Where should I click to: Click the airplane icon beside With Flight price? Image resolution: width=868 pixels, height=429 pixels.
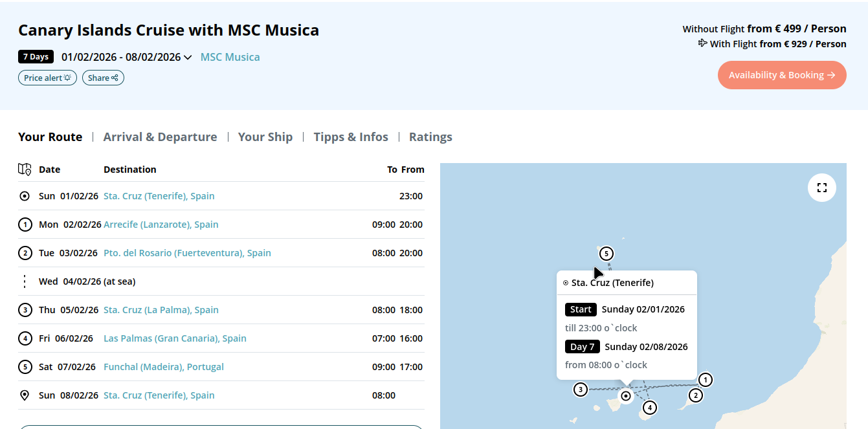tap(702, 43)
